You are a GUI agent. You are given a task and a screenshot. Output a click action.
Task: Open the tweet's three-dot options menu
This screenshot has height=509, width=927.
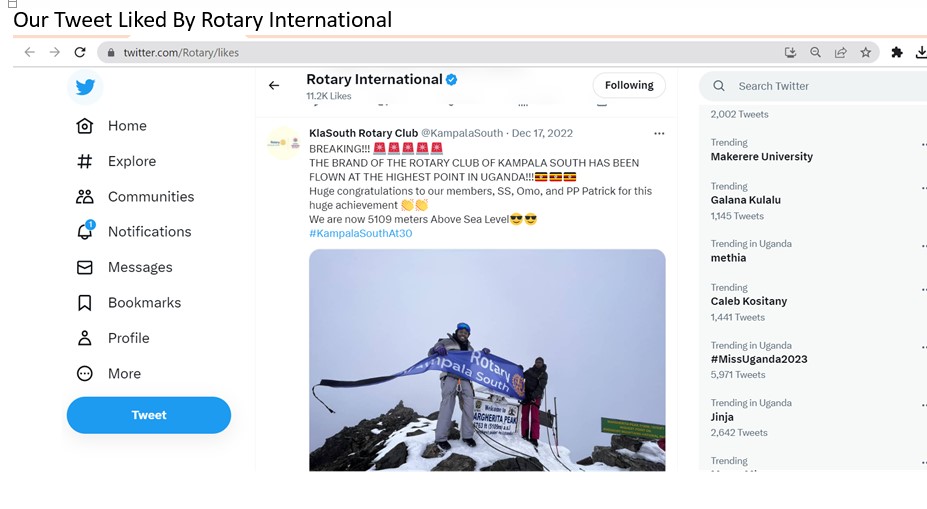pos(659,134)
